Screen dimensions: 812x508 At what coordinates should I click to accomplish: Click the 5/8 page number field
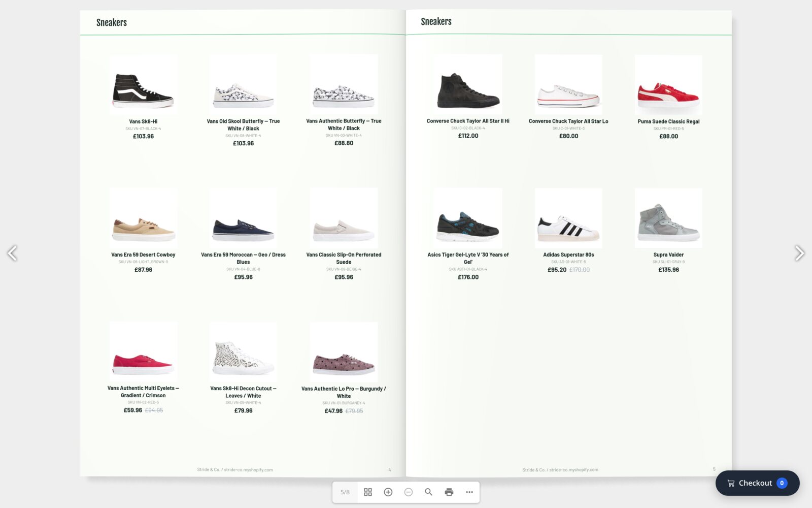[345, 492]
